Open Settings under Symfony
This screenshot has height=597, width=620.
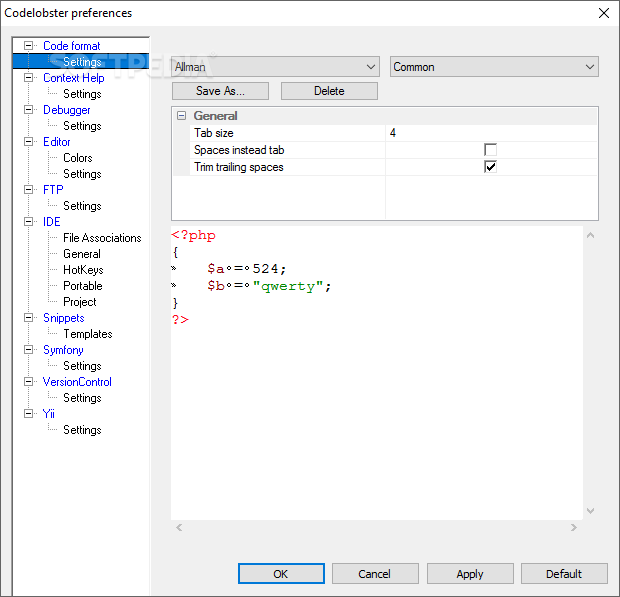click(82, 366)
